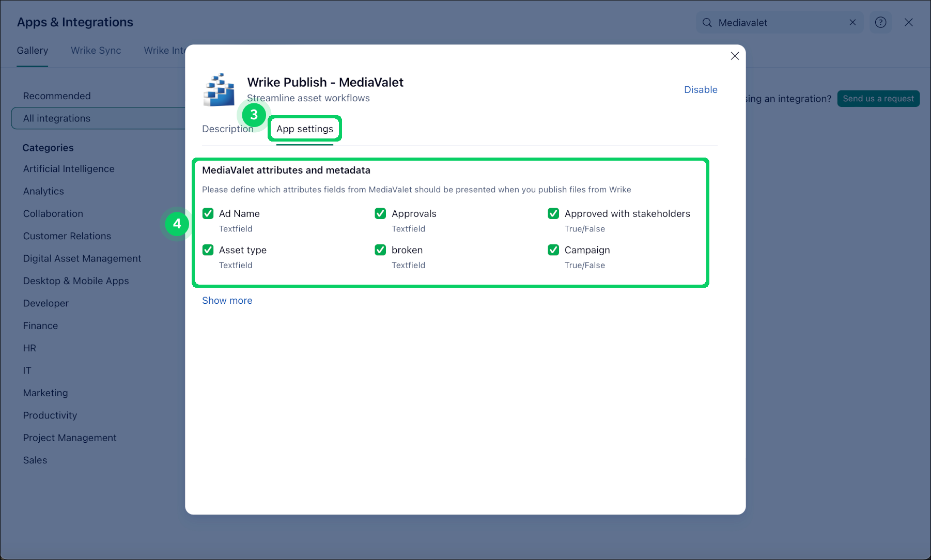Select Recommended in the sidebar

click(x=57, y=96)
